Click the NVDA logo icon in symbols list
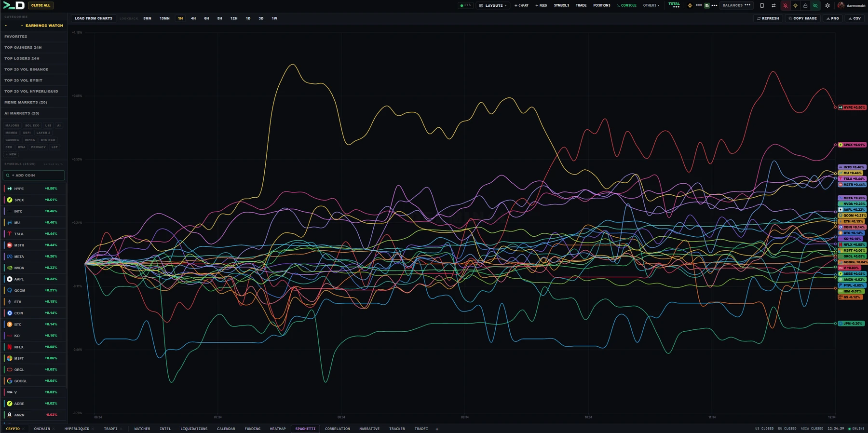The height and width of the screenshot is (433, 868). [10, 268]
